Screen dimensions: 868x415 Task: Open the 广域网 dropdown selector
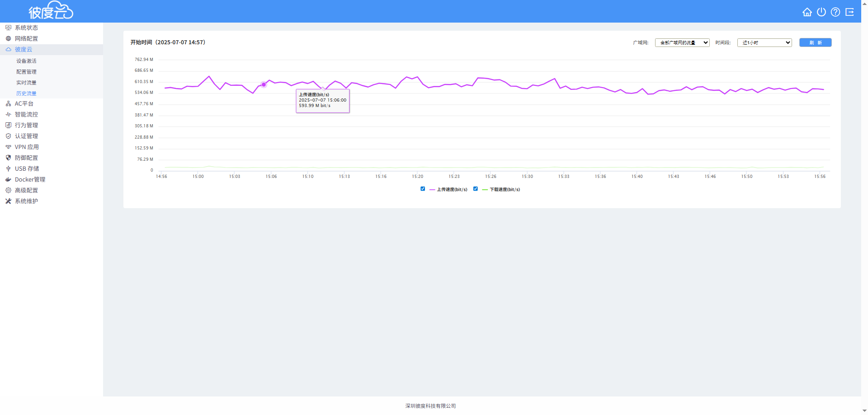click(x=682, y=43)
